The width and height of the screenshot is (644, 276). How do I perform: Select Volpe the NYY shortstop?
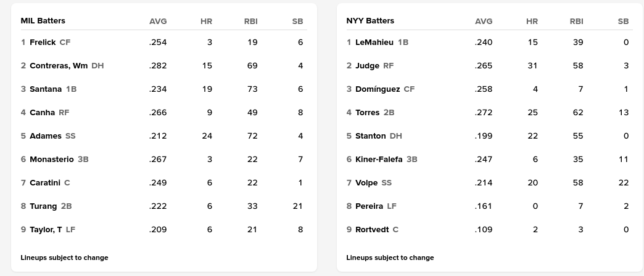point(366,183)
